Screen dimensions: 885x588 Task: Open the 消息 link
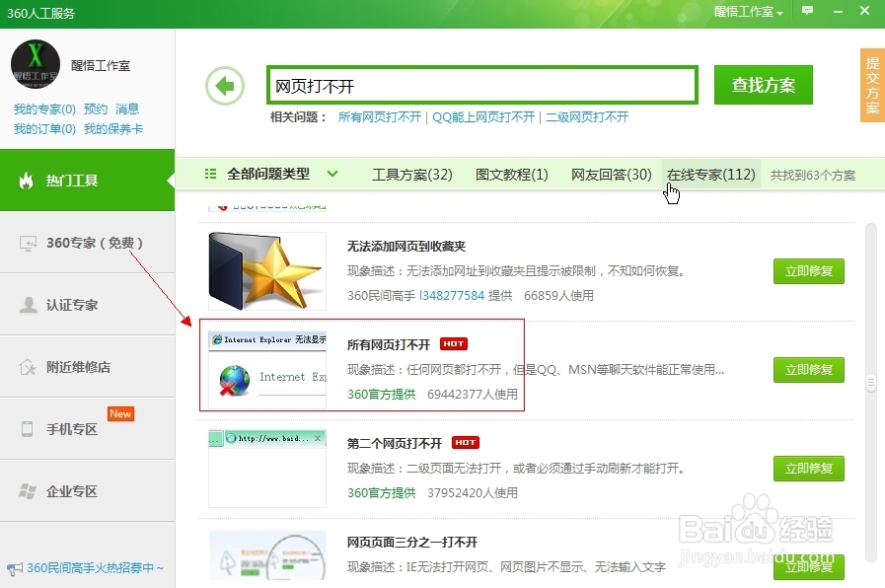(x=127, y=109)
